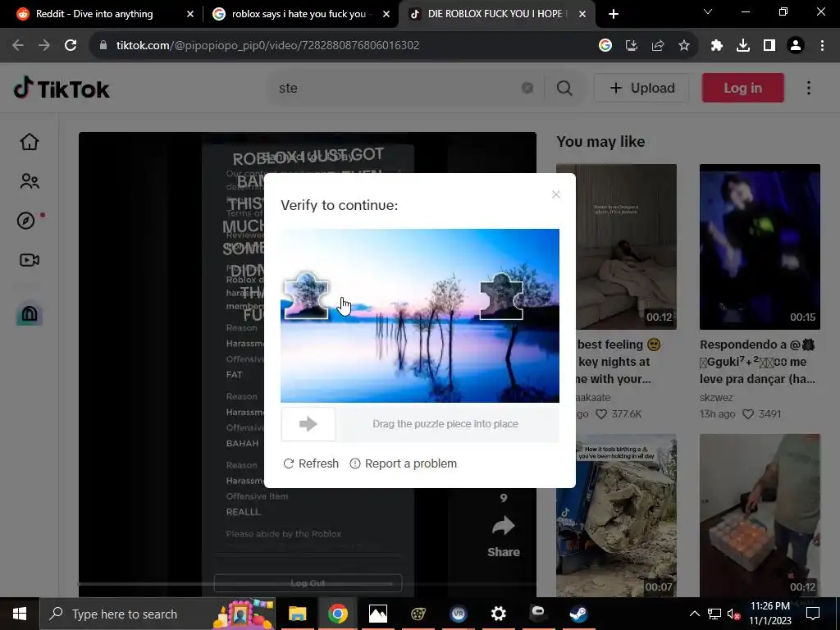Click Report a problem link

tap(403, 463)
